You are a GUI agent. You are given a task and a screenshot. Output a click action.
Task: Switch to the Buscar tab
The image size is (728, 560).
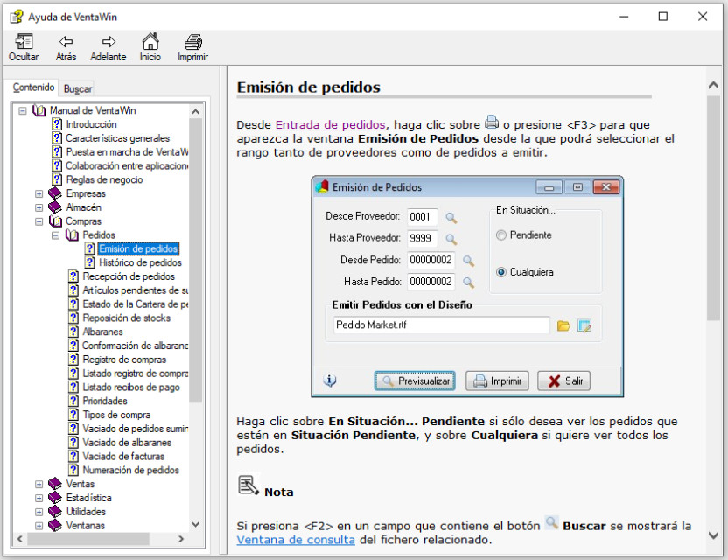tap(78, 88)
